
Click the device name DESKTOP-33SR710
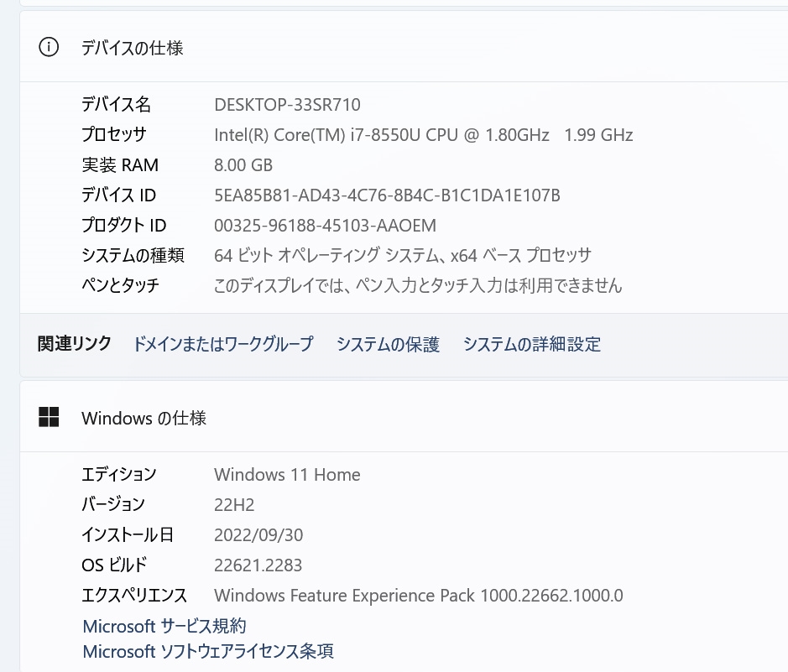[287, 105]
